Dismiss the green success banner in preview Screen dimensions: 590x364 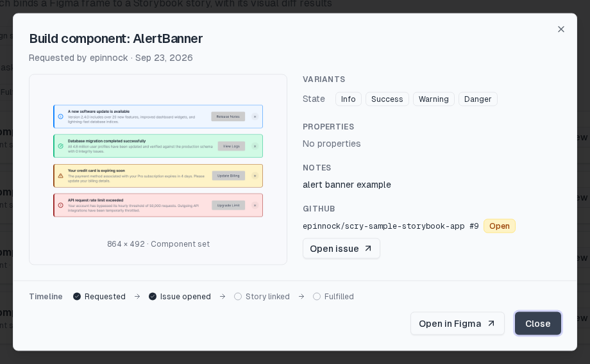coord(255,146)
